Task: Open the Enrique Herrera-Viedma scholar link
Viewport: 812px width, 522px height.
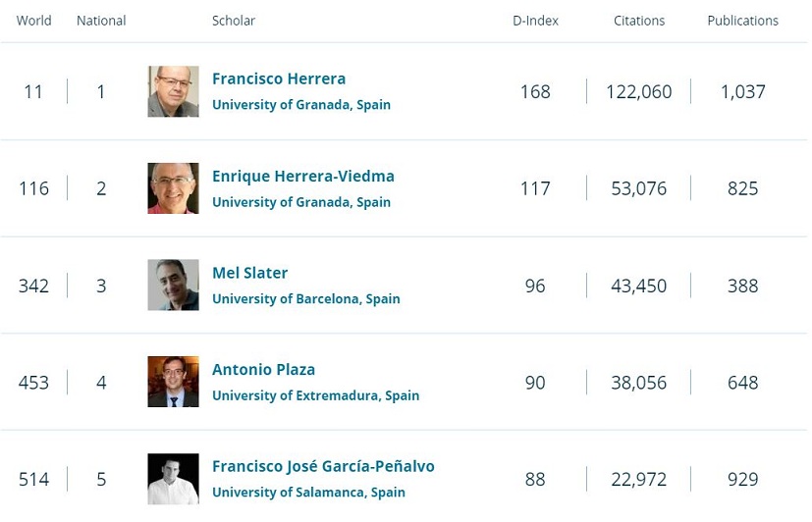Action: [303, 176]
